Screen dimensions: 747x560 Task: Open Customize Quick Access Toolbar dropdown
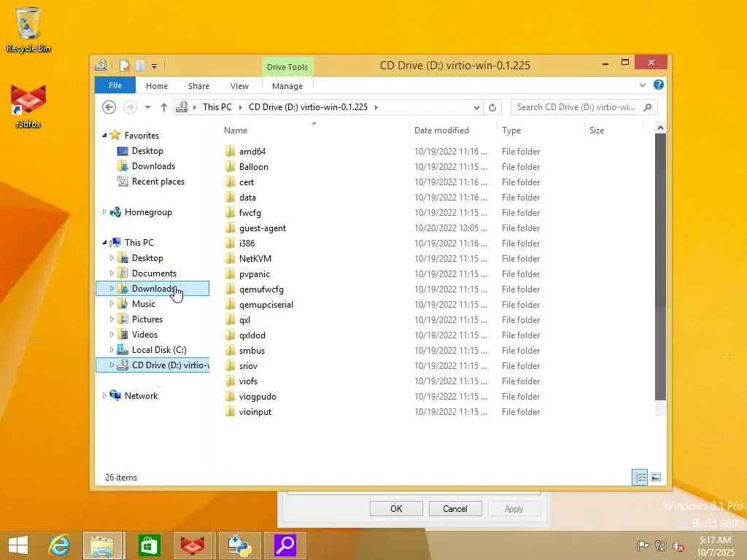[x=155, y=66]
